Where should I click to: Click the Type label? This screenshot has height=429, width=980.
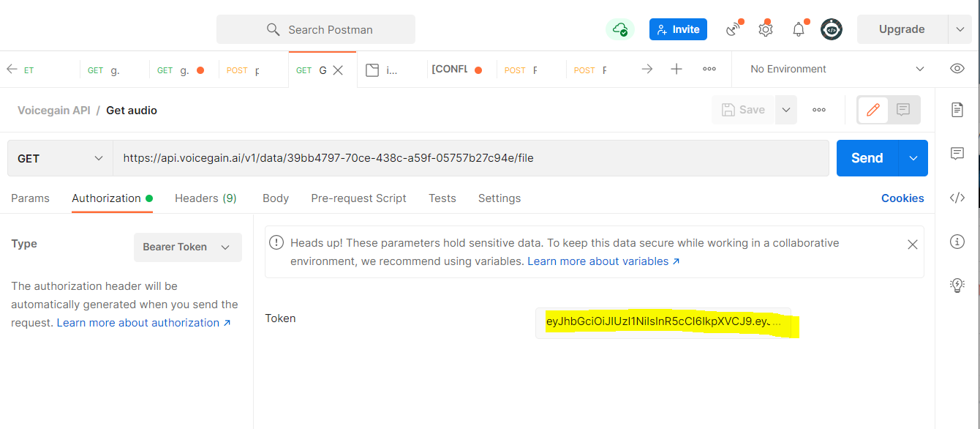24,244
